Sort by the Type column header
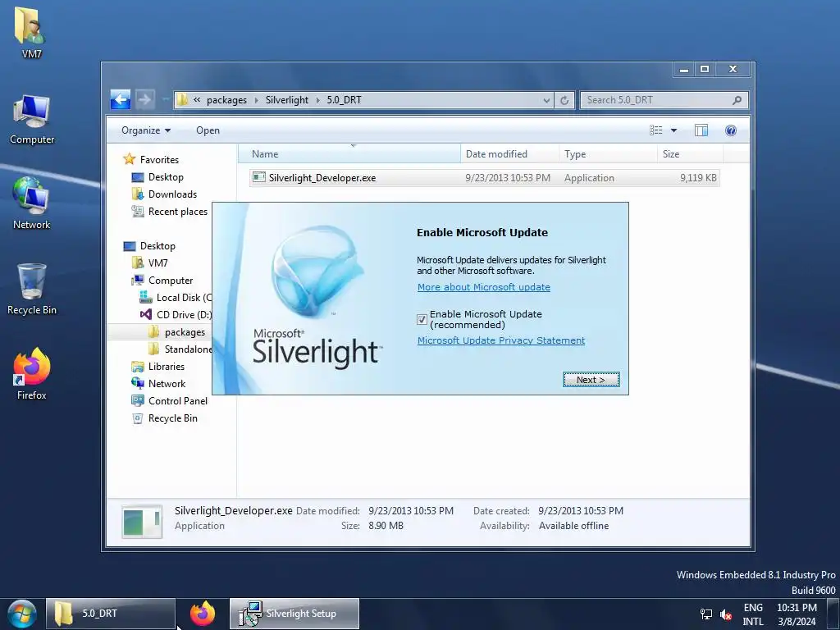 click(608, 153)
